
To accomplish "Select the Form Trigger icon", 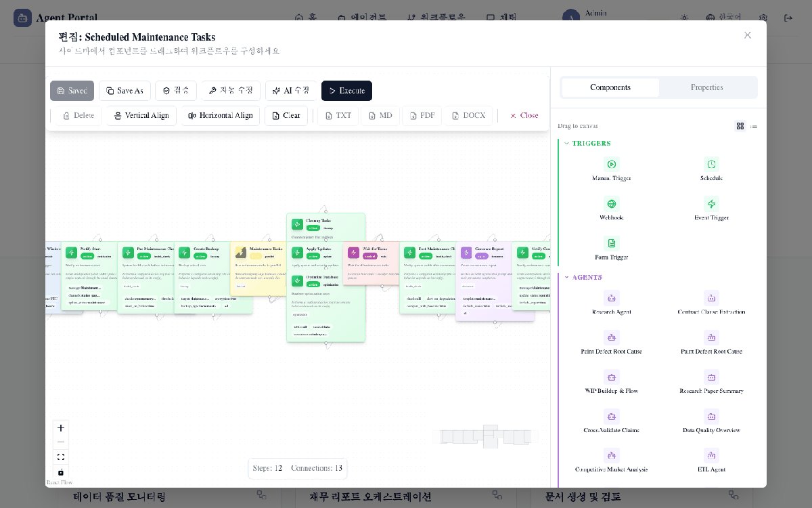I will (x=612, y=243).
